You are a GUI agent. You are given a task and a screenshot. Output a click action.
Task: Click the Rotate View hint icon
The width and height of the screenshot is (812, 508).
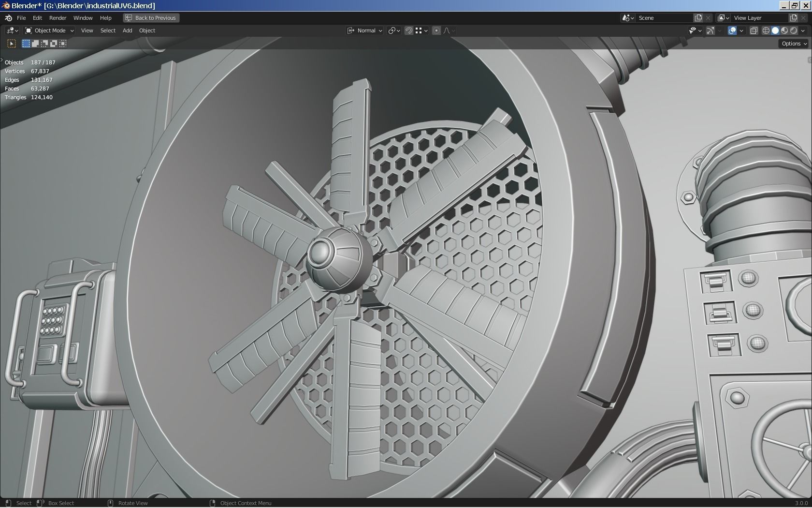coord(110,503)
